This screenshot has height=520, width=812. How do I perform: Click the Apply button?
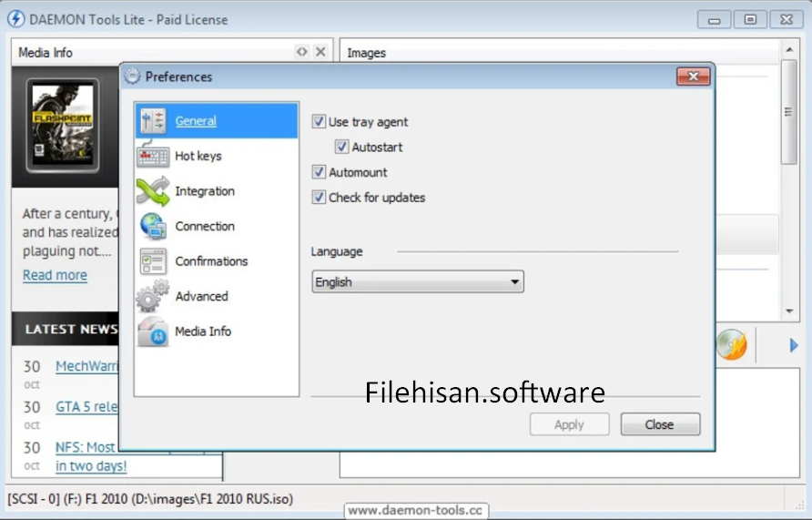tap(569, 424)
